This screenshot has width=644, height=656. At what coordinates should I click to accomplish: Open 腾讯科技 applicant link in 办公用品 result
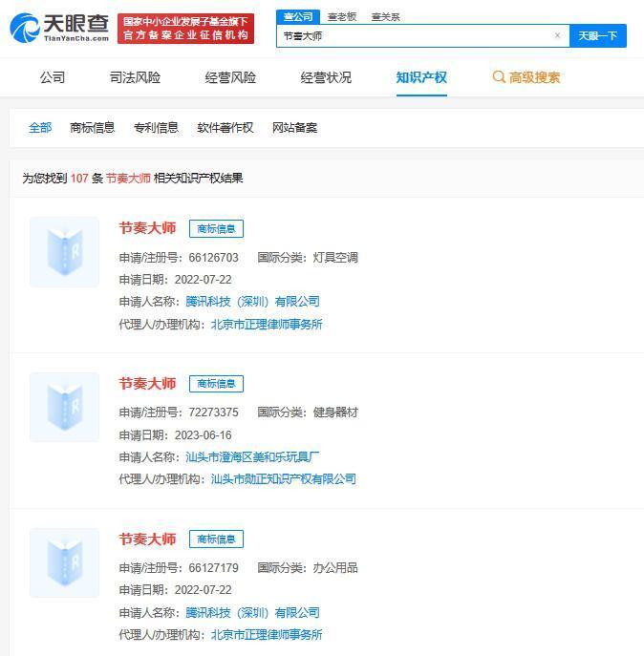[x=252, y=612]
